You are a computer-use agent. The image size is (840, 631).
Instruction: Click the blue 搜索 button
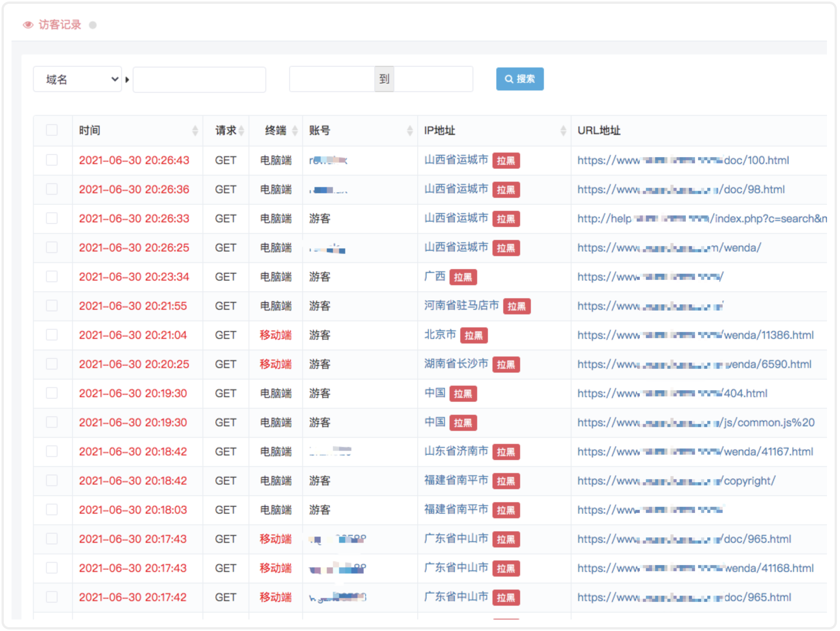[520, 79]
